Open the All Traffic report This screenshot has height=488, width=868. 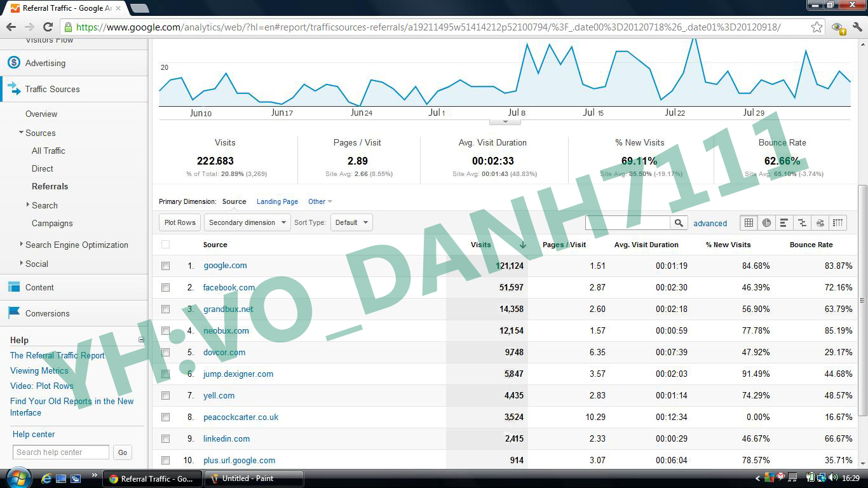tap(48, 151)
